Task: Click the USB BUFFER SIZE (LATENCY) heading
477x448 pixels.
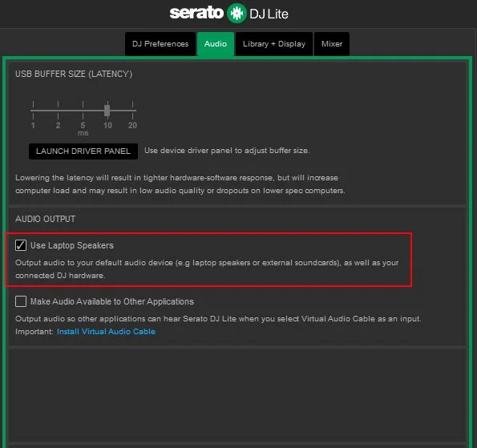Action: pos(74,74)
